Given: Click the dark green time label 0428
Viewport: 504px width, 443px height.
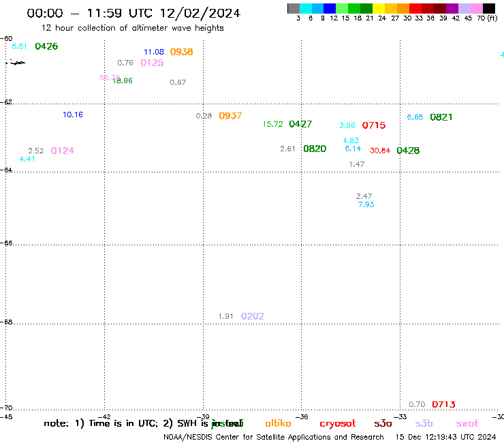Looking at the screenshot, I should [408, 151].
